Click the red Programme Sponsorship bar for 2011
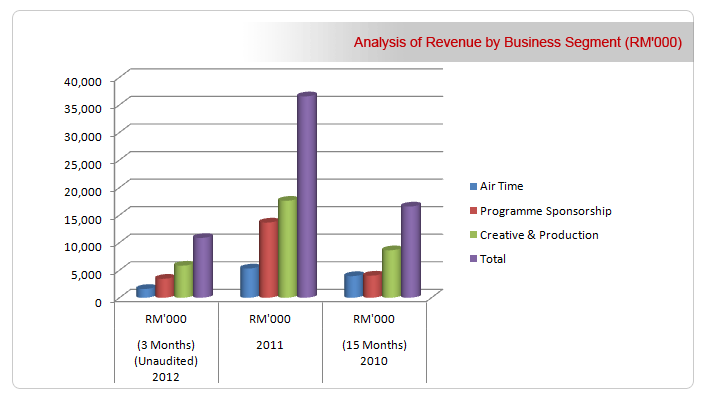The image size is (705, 400). (x=268, y=259)
